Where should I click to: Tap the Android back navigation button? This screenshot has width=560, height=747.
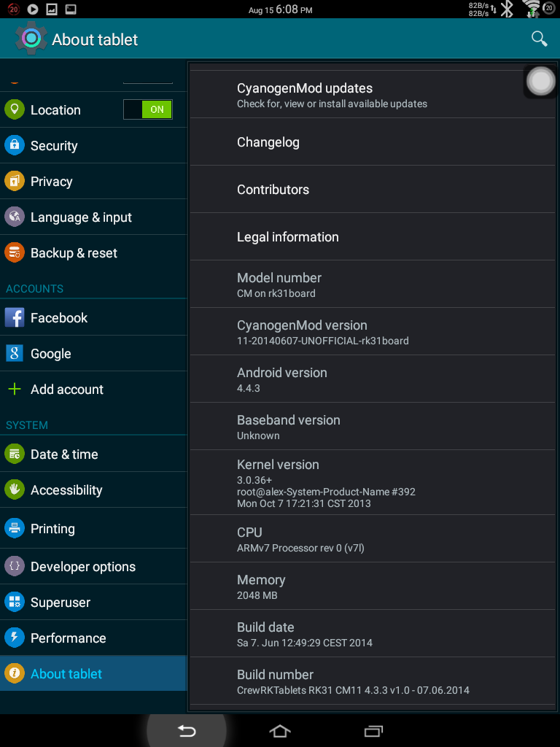pyautogui.click(x=187, y=731)
